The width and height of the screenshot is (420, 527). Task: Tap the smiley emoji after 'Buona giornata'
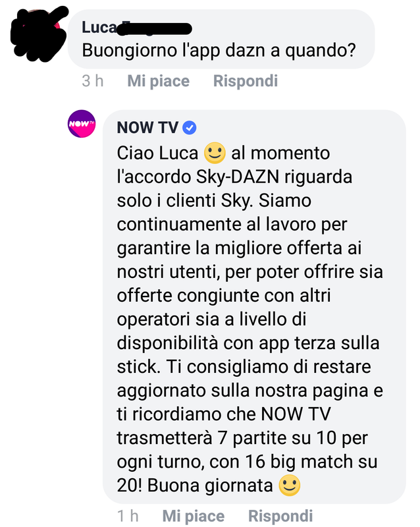pos(290,485)
